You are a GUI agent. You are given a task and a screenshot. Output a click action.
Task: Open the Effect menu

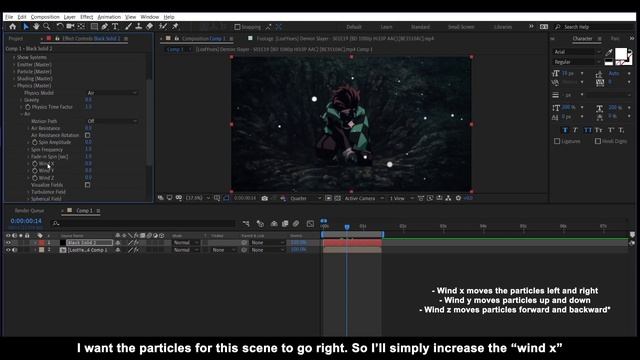(x=87, y=17)
